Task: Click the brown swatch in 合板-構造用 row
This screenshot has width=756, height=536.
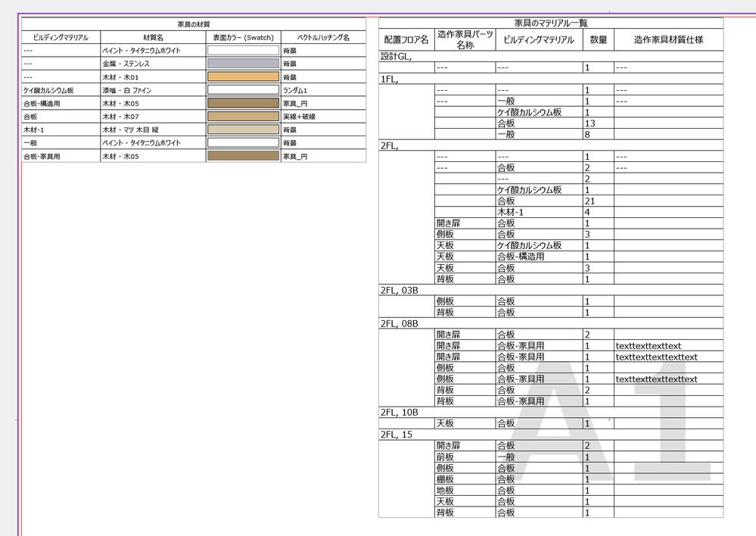Action: tap(243, 103)
